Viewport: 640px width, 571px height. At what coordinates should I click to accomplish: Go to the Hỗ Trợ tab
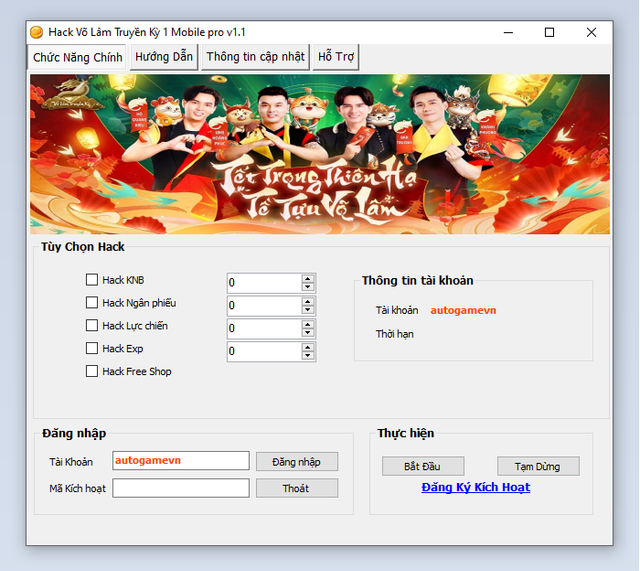coord(335,57)
